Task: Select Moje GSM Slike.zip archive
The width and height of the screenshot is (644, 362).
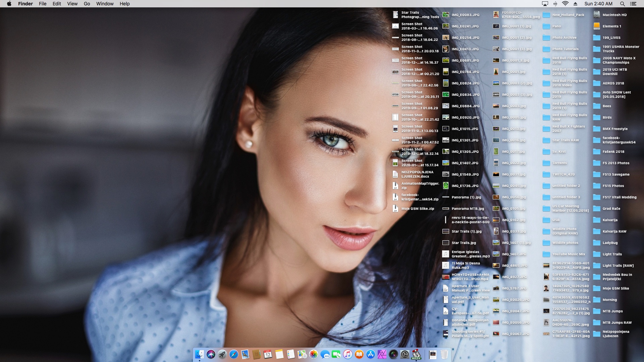Action: (x=413, y=208)
